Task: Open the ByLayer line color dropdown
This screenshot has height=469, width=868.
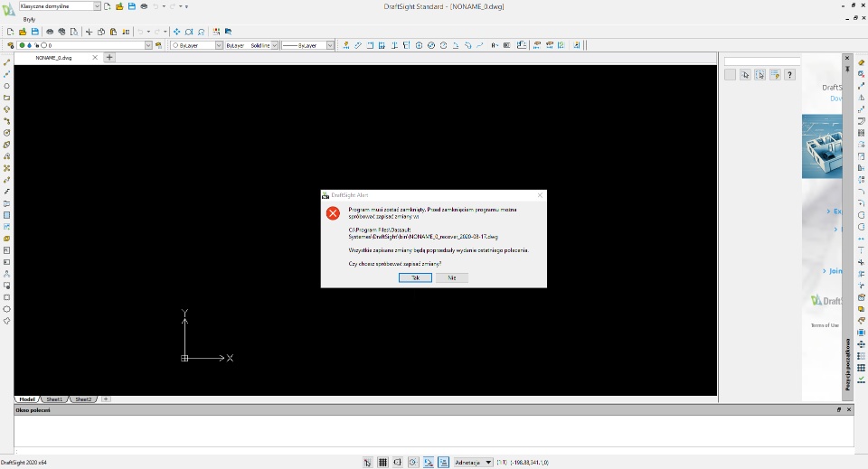Action: click(219, 45)
